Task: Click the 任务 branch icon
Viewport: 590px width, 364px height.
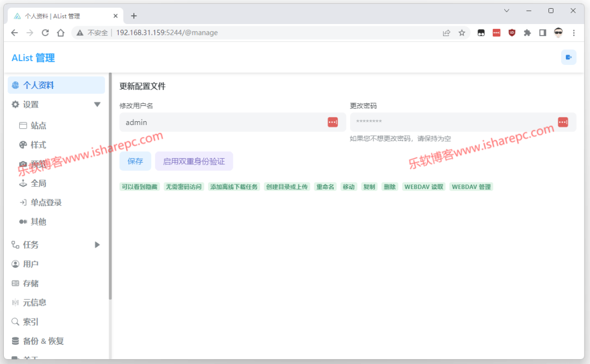Action: [x=15, y=245]
